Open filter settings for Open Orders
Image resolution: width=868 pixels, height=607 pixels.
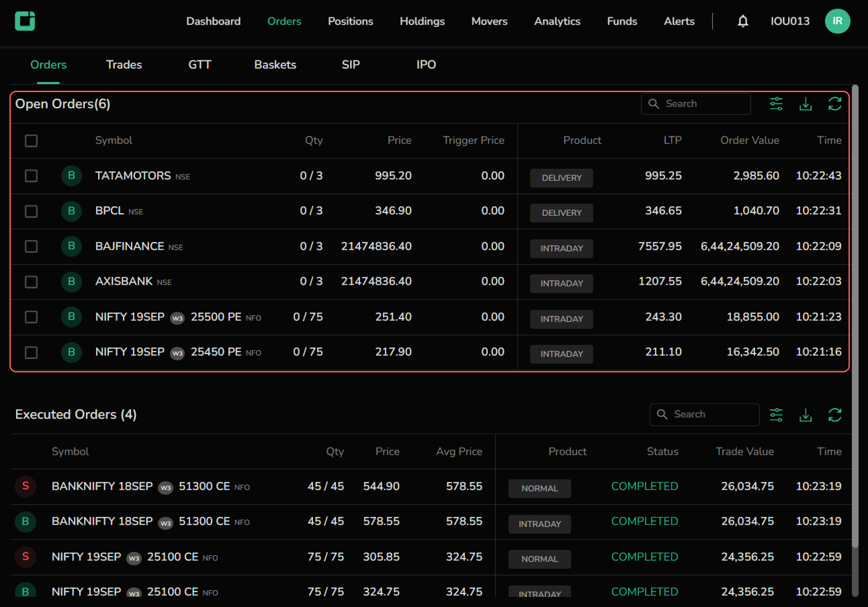pyautogui.click(x=776, y=104)
